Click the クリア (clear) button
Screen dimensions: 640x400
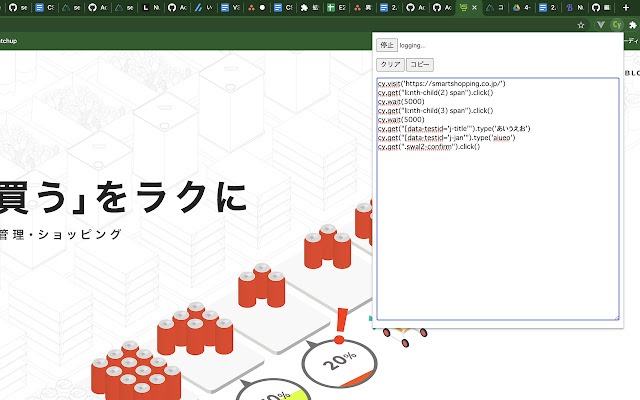point(390,64)
